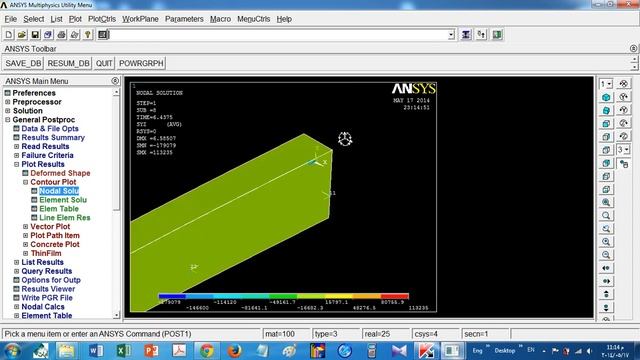This screenshot has width=640, height=360.
Task: Click the Pan Up arrow icon
Action: (606, 294)
